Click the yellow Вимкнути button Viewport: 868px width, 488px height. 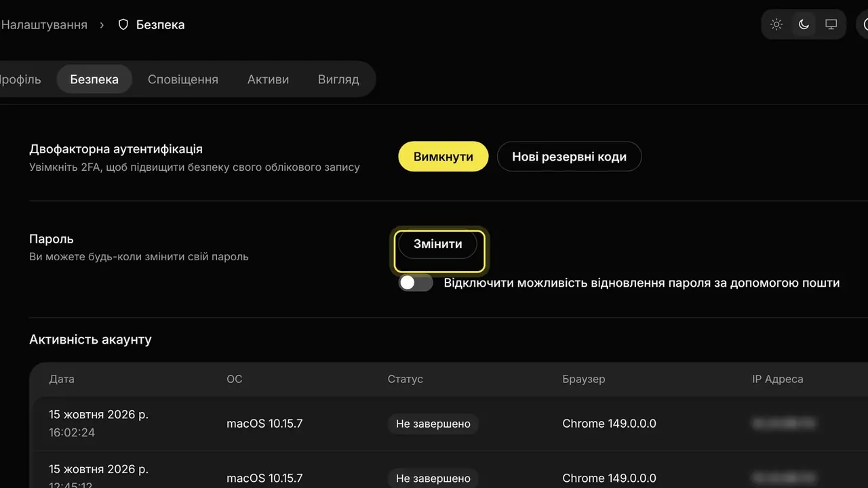(x=443, y=157)
